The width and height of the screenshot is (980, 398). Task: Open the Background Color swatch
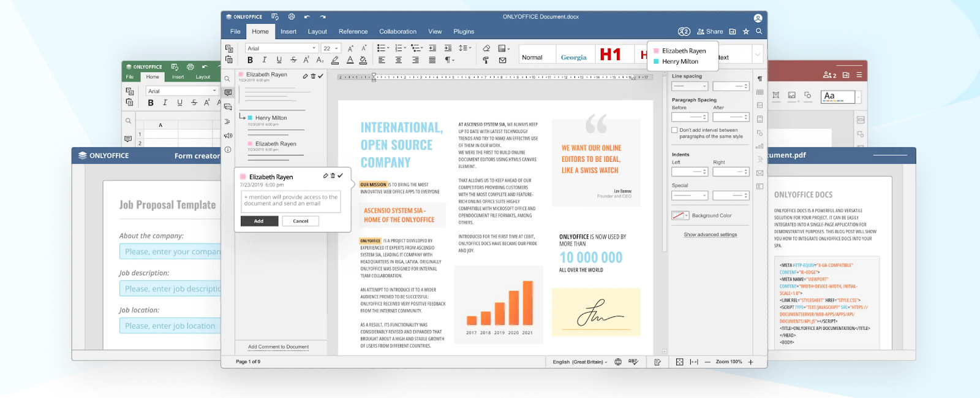click(678, 215)
